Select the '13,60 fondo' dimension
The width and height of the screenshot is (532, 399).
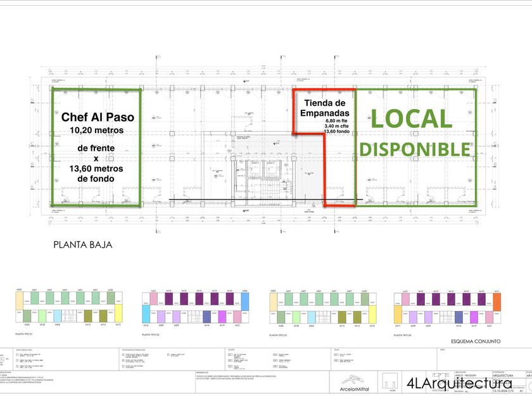336,131
